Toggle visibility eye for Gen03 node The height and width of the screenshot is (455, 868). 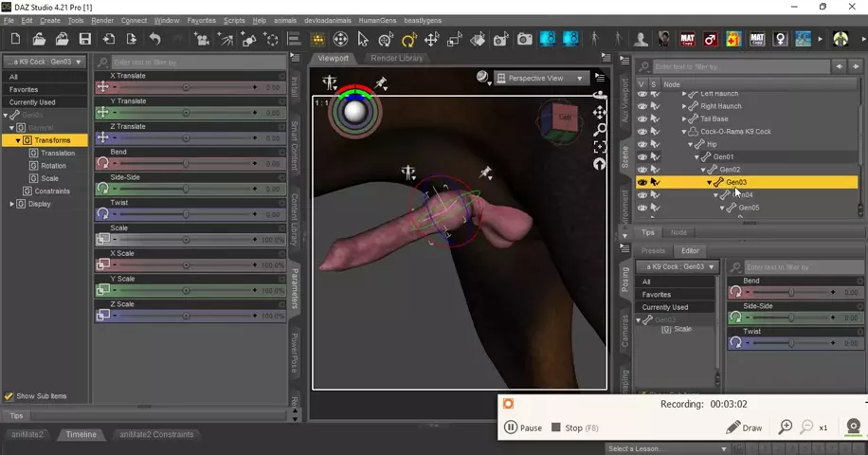642,182
